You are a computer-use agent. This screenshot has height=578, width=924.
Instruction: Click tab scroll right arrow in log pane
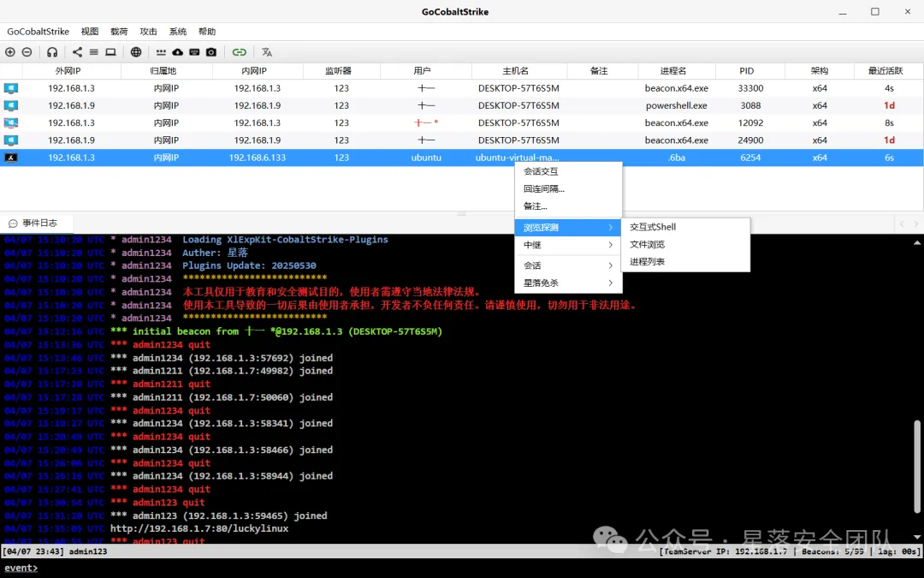point(915,223)
